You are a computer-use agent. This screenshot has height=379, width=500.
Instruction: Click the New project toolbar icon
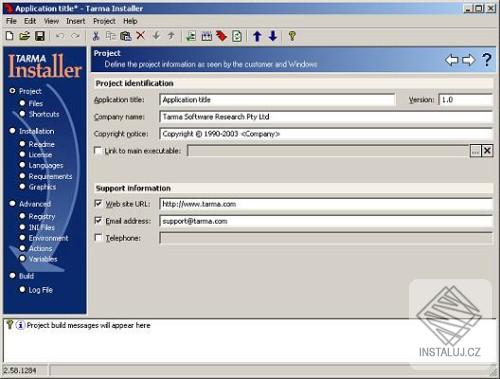click(10, 36)
